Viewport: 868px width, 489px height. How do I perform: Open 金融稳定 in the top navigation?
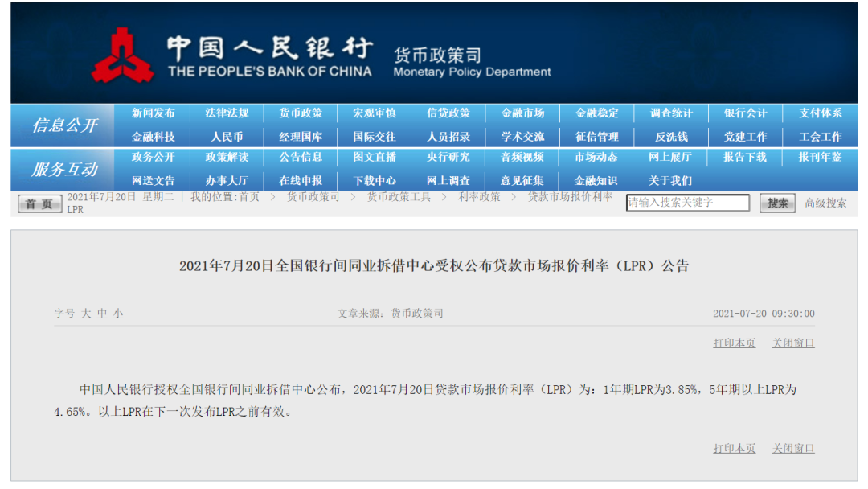pyautogui.click(x=596, y=113)
